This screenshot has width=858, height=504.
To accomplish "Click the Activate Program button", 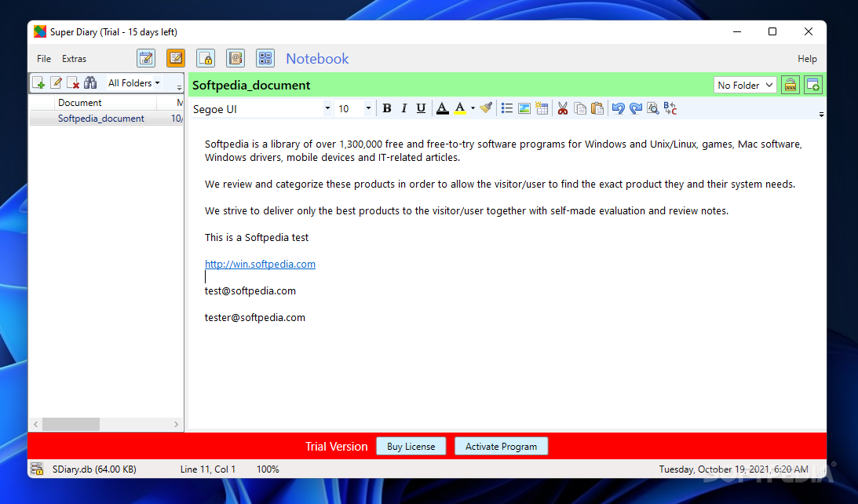I will pyautogui.click(x=502, y=446).
